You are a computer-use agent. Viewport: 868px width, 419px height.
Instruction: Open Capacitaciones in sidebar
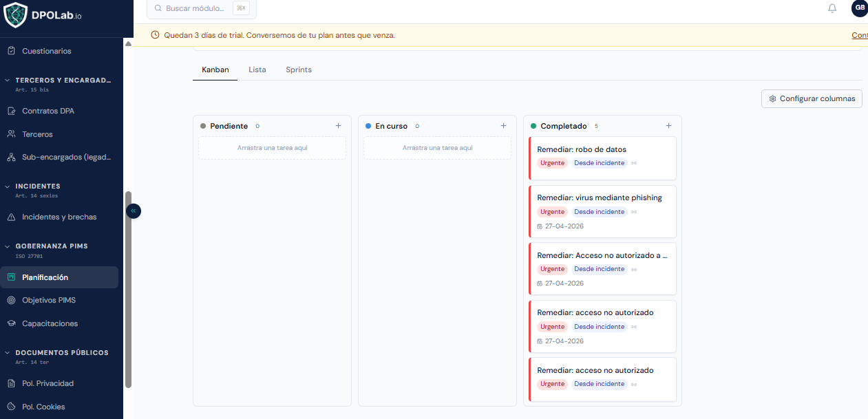(59, 323)
